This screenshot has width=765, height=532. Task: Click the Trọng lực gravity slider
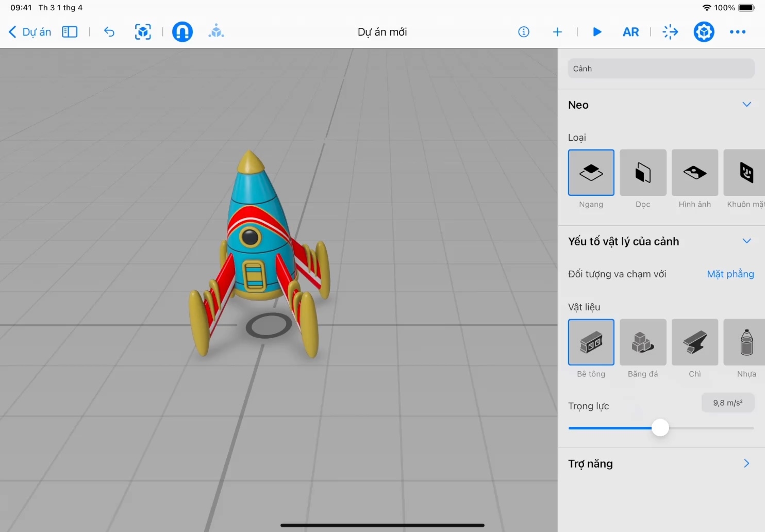click(x=660, y=428)
